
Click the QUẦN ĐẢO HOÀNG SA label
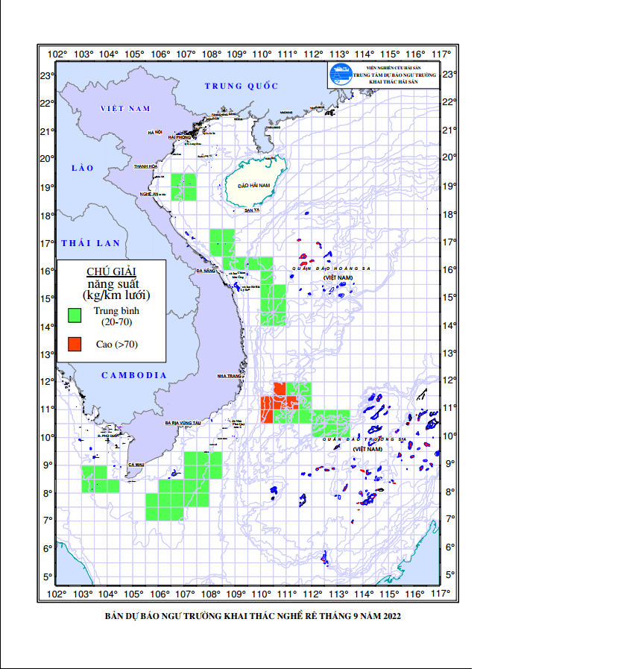(x=332, y=268)
